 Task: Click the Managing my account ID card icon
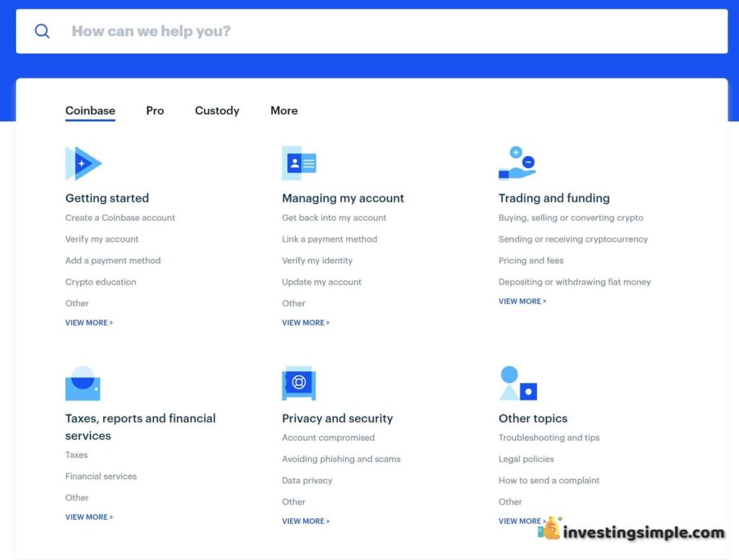tap(299, 163)
